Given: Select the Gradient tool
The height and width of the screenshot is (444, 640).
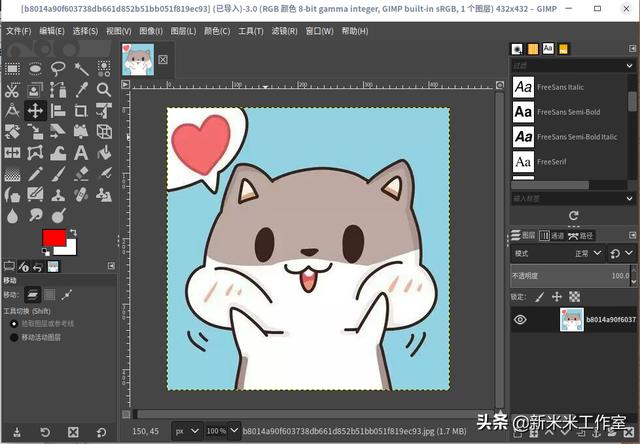Looking at the screenshot, I should click(x=12, y=174).
